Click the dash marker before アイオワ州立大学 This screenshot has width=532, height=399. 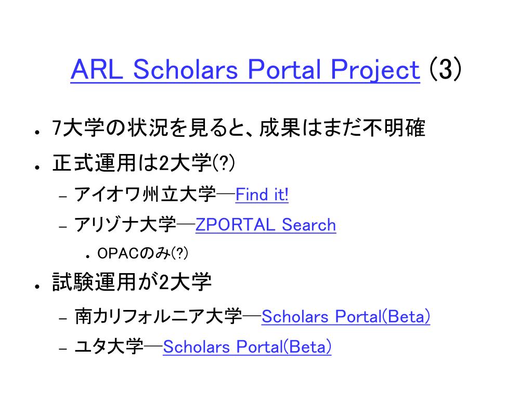[63, 196]
